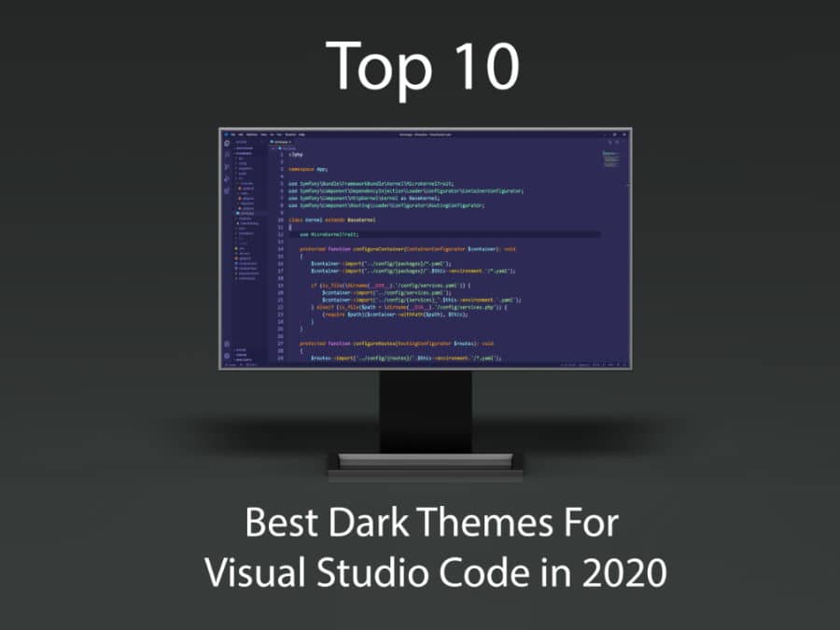Screen dimensions: 840x630
Task: Click the VS Code logo in title bar
Action: [x=226, y=134]
